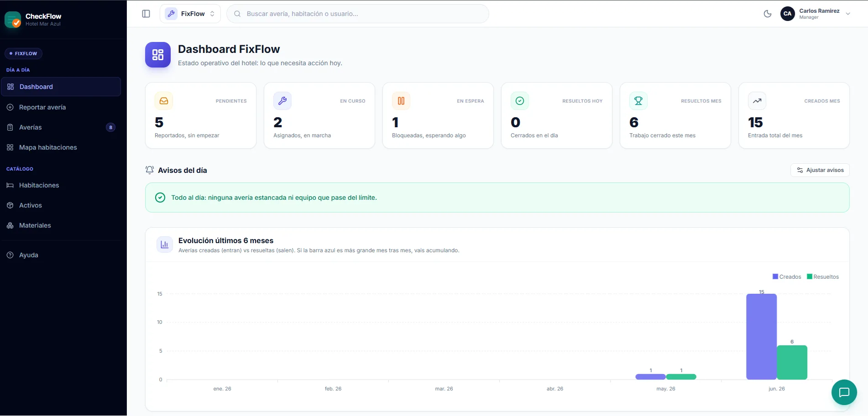This screenshot has width=868, height=416.
Task: Open the chat support bubble button
Action: pos(844,392)
